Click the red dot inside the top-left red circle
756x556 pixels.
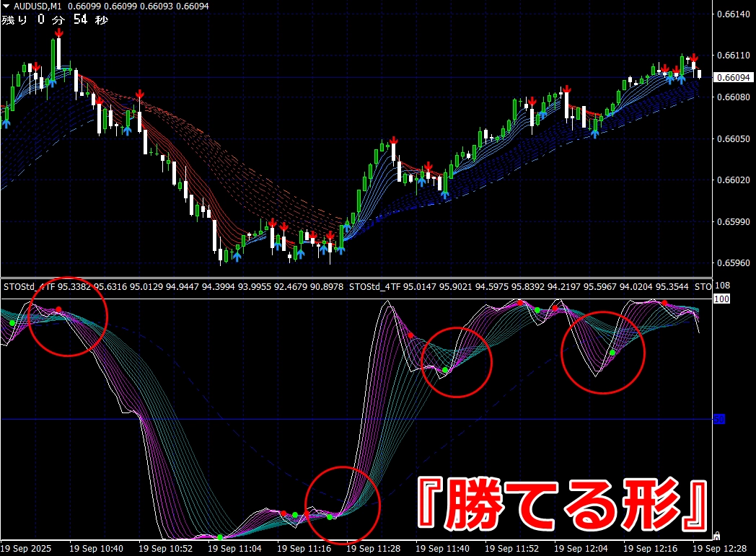coord(59,309)
